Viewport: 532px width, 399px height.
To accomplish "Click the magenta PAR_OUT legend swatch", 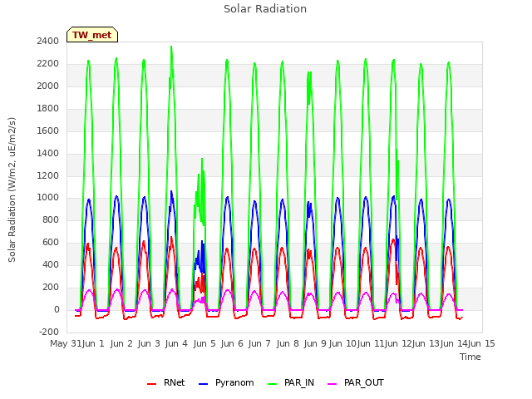I will point(332,384).
